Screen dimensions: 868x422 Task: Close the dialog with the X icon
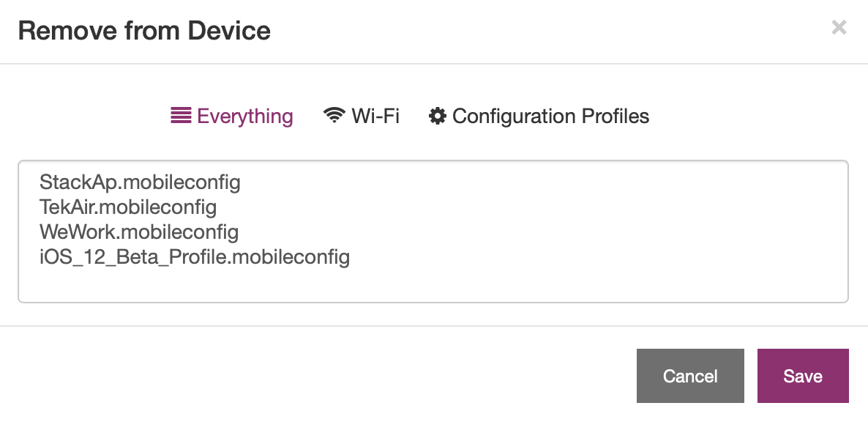[839, 27]
